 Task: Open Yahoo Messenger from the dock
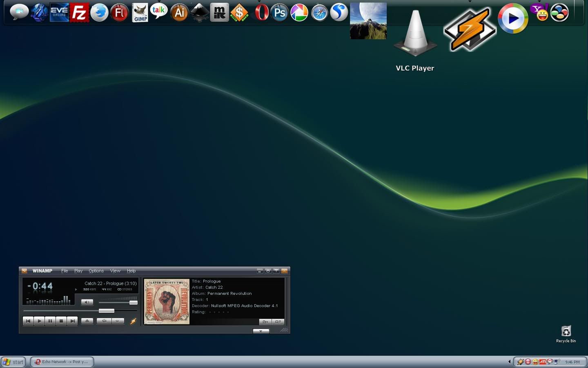(539, 12)
